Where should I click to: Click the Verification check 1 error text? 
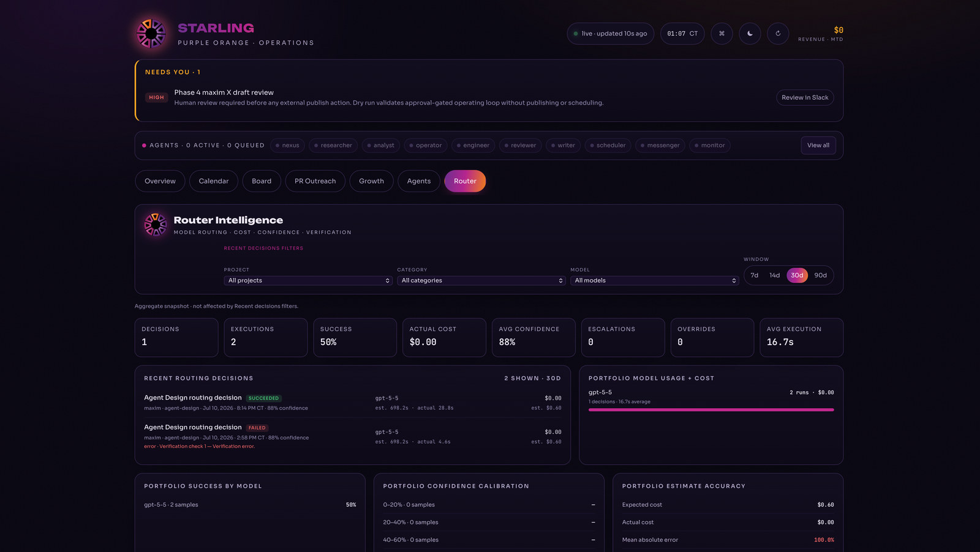200,446
